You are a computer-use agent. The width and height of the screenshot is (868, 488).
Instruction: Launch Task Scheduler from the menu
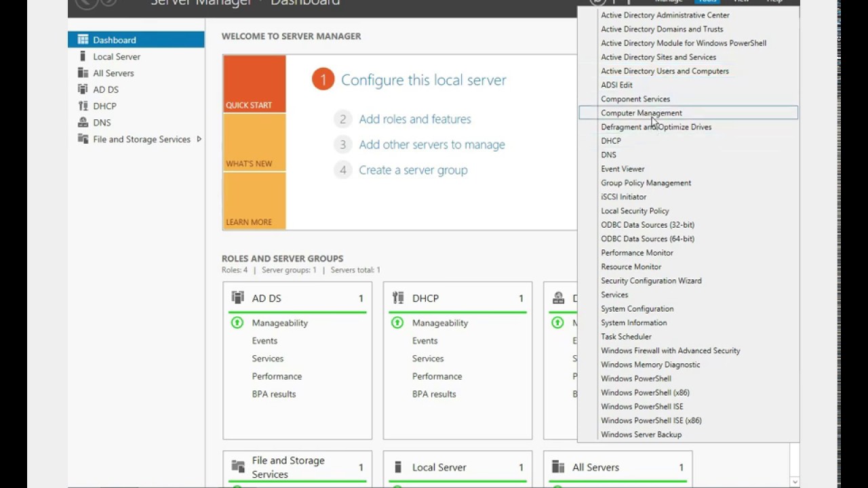pyautogui.click(x=626, y=337)
